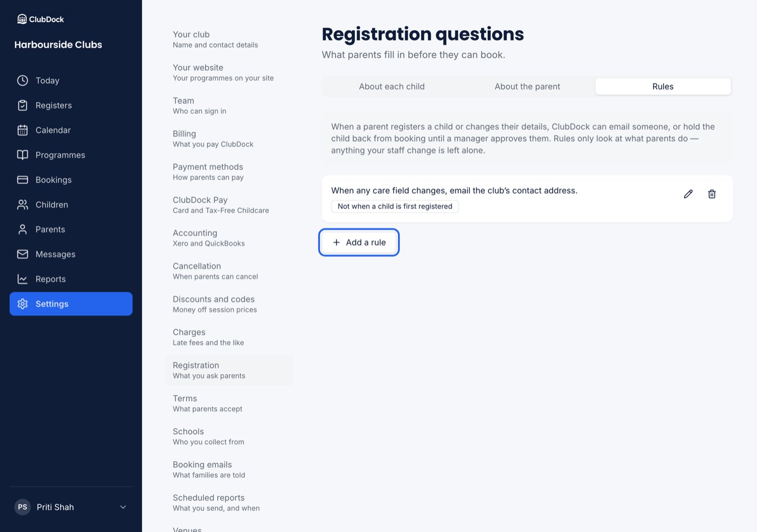
Task: Click Add a rule button
Action: pos(359,242)
